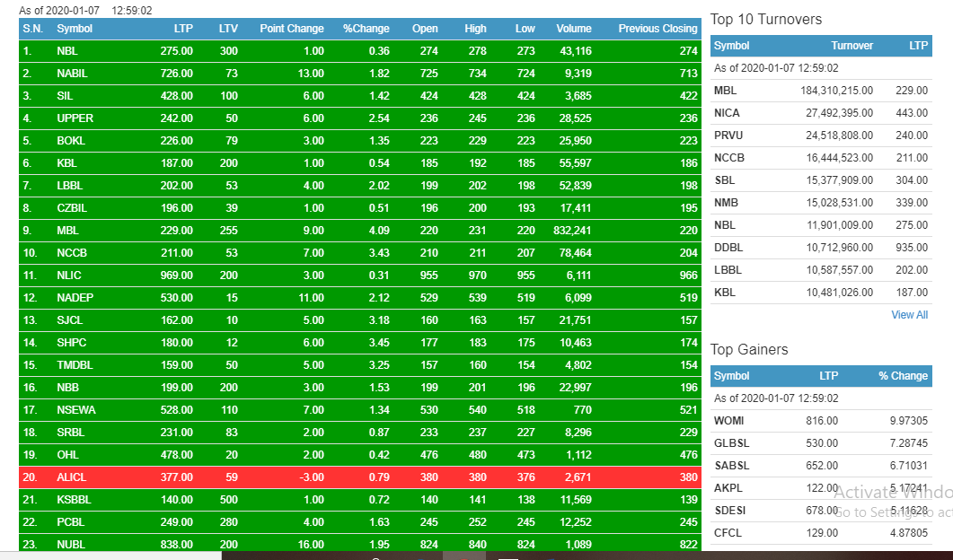Image resolution: width=953 pixels, height=560 pixels.
Task: Click MBL's 4.09 percent change value
Action: tap(379, 231)
